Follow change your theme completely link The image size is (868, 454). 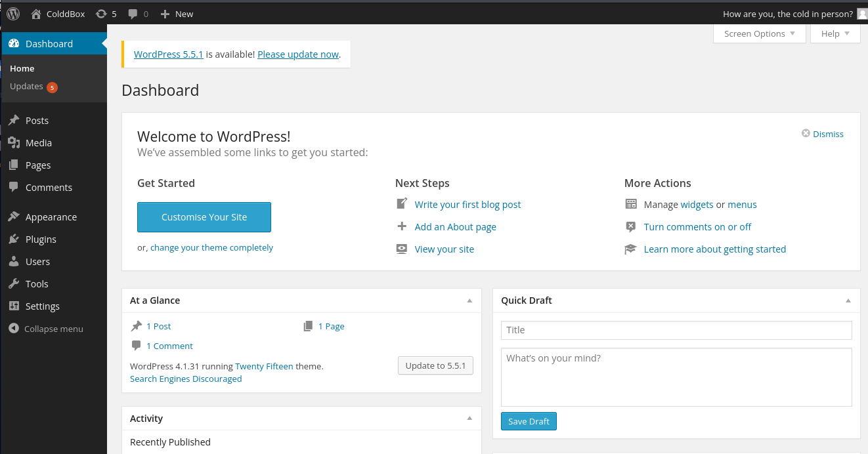[211, 248]
